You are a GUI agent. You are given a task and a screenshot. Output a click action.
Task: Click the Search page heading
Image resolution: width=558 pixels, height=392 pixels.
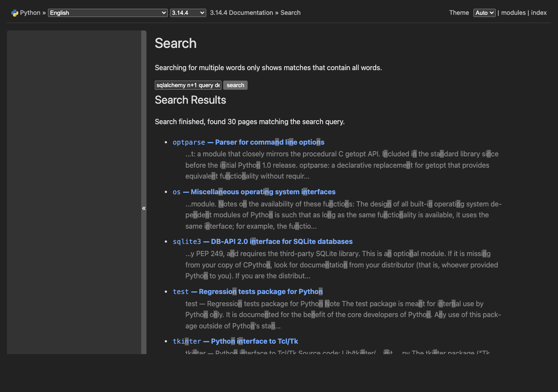(175, 43)
